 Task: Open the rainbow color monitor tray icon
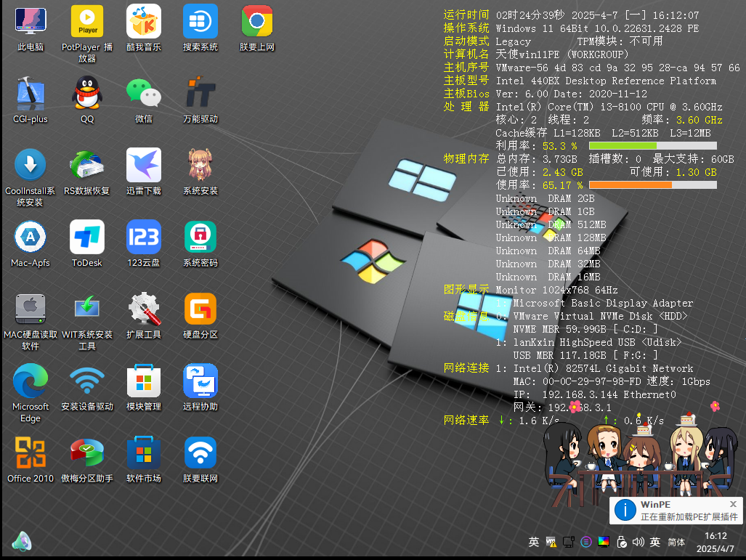[604, 542]
